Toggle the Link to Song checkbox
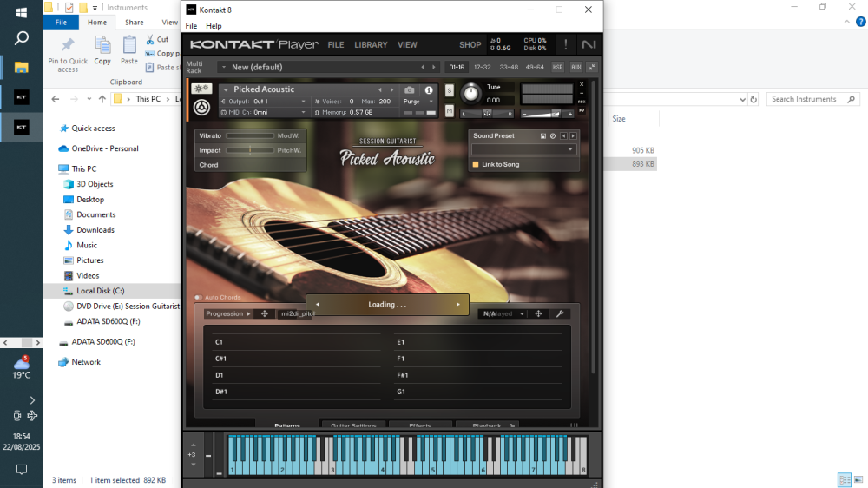 click(x=475, y=164)
